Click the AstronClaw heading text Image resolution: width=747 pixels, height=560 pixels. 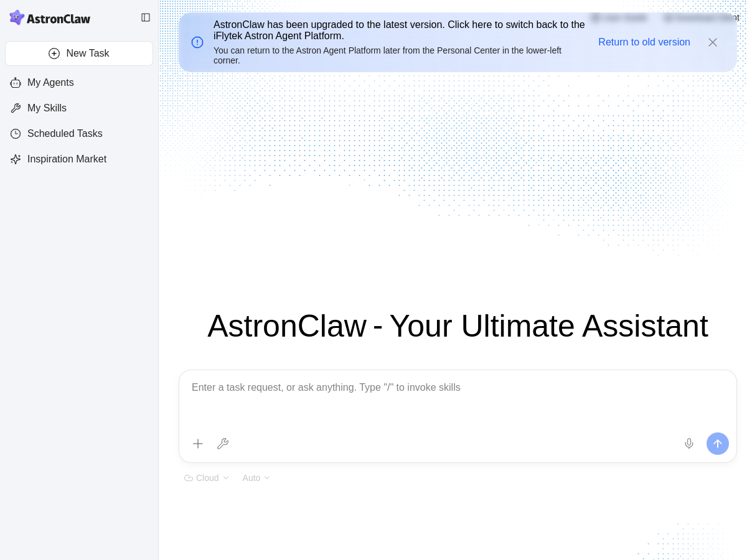(x=458, y=326)
